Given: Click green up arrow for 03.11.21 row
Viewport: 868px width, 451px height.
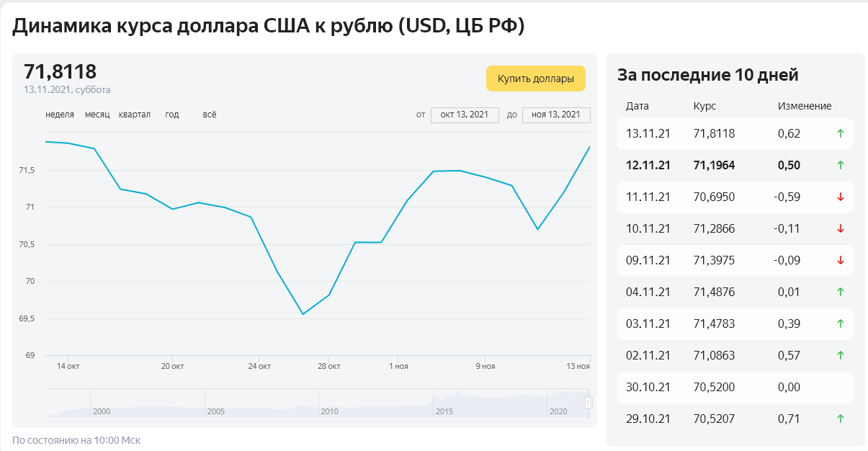Looking at the screenshot, I should (x=840, y=323).
